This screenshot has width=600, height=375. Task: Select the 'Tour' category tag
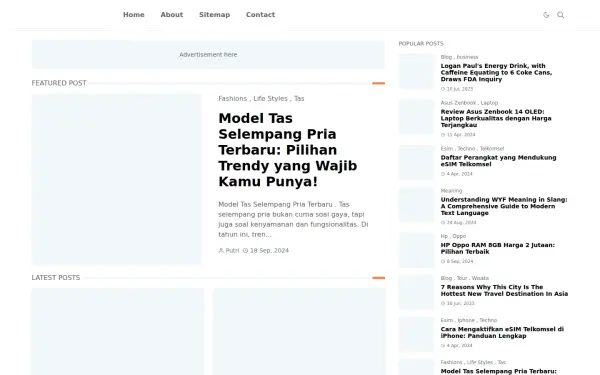tap(462, 278)
